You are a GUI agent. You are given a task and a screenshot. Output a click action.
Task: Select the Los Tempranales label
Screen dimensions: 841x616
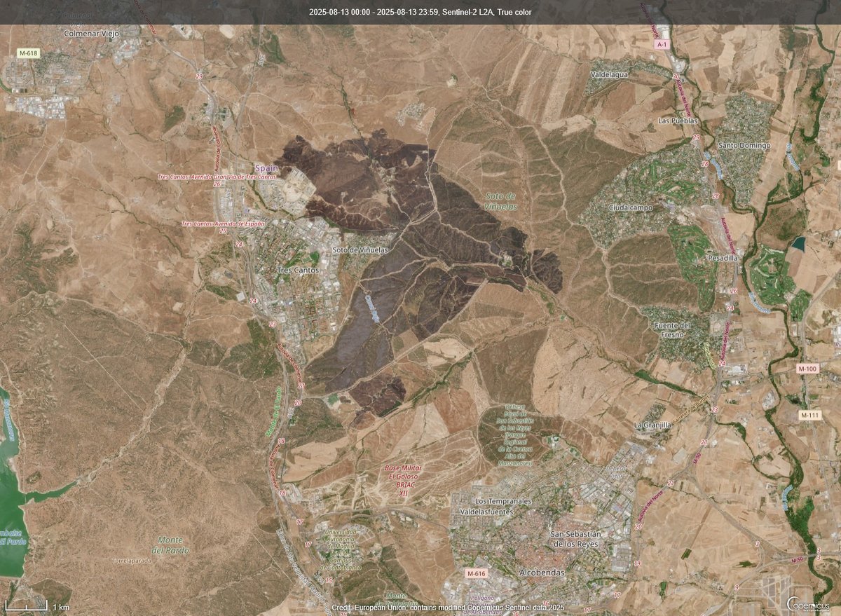[503, 502]
